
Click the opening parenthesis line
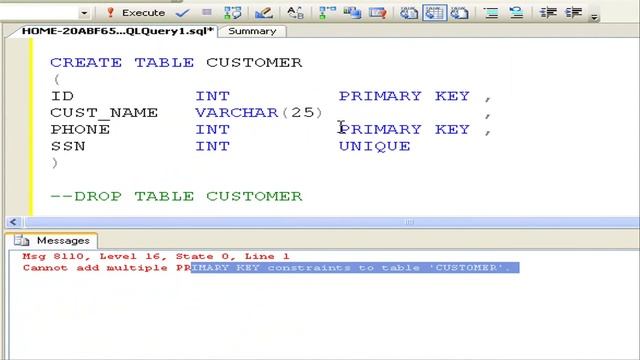(56, 79)
